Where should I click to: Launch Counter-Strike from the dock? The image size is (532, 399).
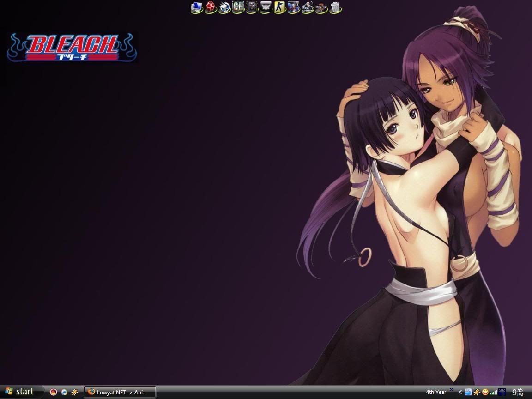(280, 7)
